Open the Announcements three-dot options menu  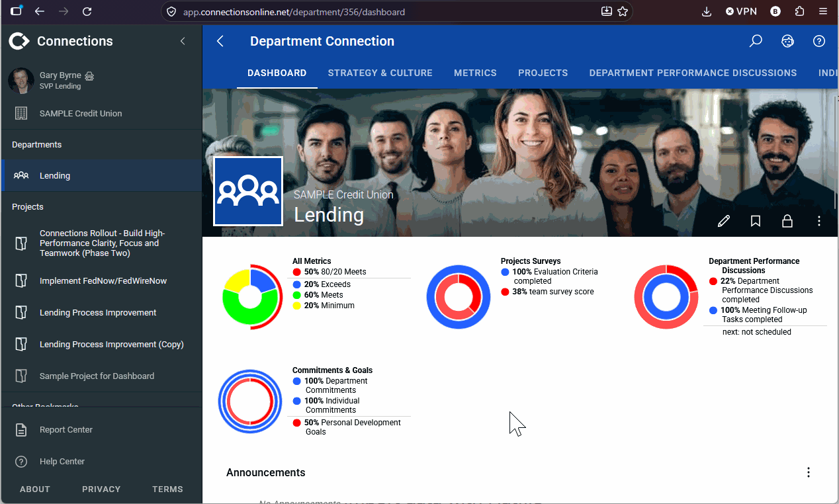pyautogui.click(x=809, y=472)
